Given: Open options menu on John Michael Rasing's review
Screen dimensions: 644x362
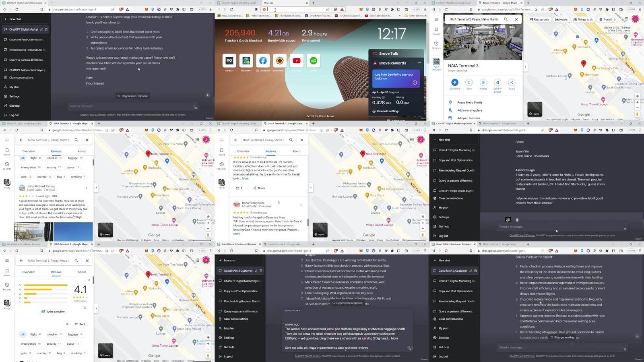Looking at the screenshot, I should pos(86,188).
